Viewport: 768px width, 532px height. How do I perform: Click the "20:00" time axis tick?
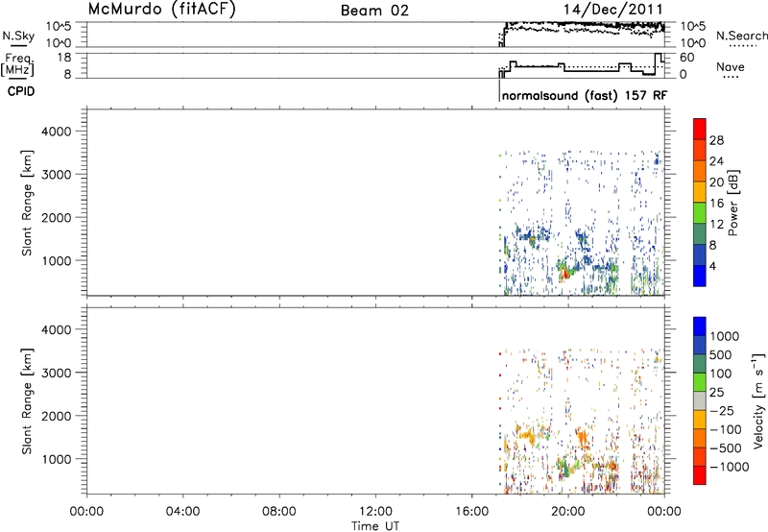(567, 512)
